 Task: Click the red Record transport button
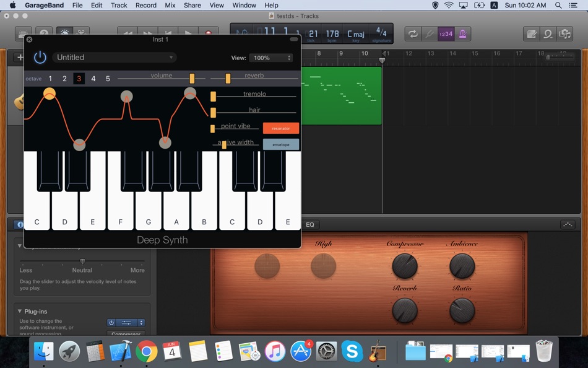(209, 32)
